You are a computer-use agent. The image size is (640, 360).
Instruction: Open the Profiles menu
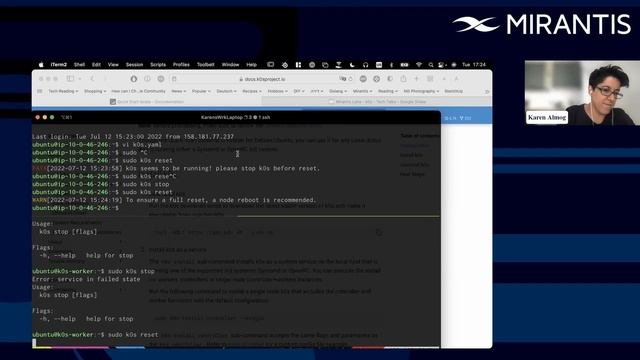(181, 65)
